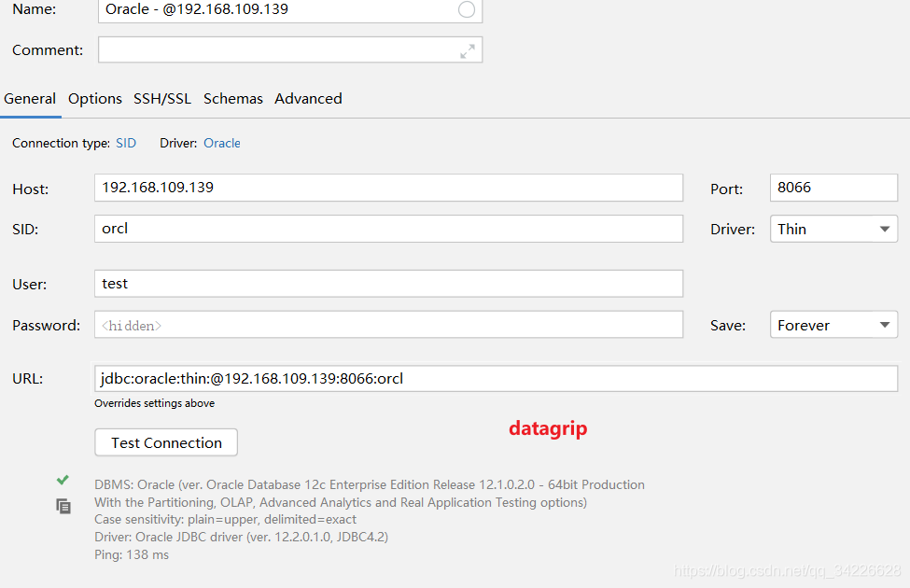Click the Host input field

coord(387,188)
